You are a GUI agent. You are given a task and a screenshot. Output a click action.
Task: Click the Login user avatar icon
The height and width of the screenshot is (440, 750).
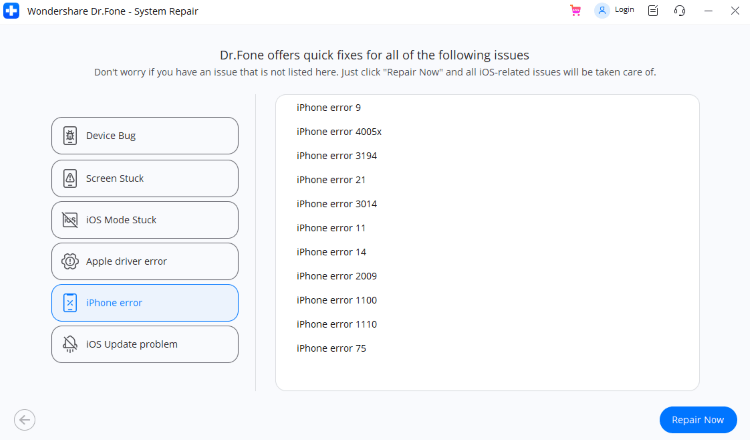point(602,11)
